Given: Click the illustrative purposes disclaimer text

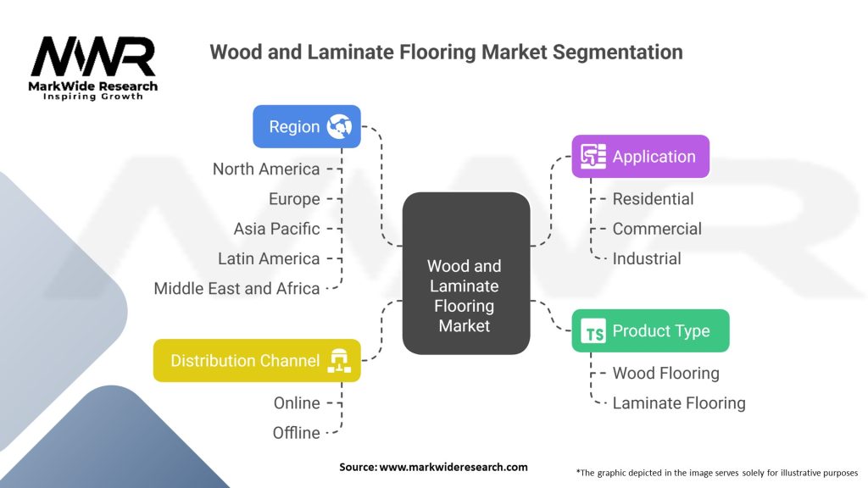Looking at the screenshot, I should (x=717, y=473).
